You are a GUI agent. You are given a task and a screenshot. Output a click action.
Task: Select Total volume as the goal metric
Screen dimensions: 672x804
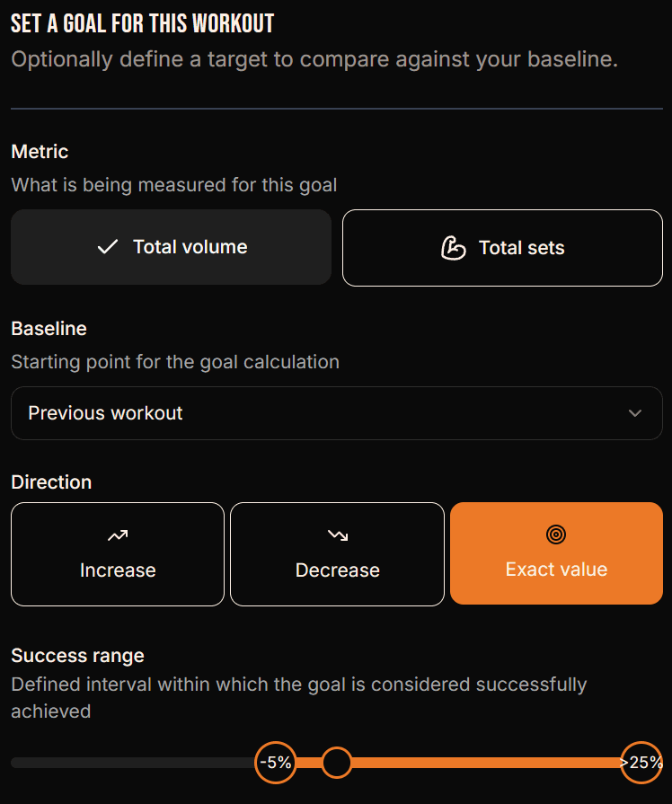pyautogui.click(x=171, y=247)
